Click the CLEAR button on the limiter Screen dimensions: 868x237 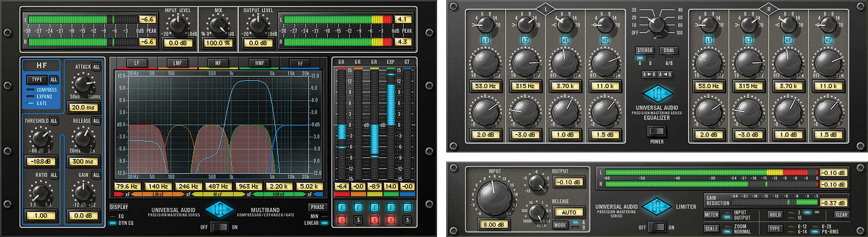click(x=841, y=215)
